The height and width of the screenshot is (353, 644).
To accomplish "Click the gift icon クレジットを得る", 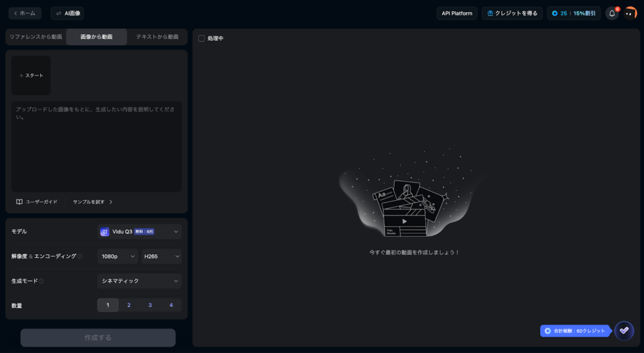I will click(489, 13).
